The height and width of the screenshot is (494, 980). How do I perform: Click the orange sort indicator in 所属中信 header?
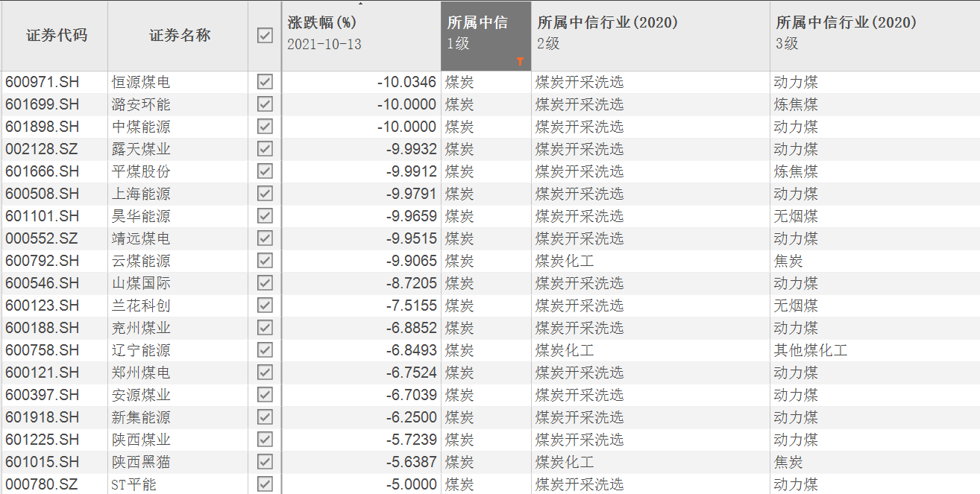(x=520, y=62)
